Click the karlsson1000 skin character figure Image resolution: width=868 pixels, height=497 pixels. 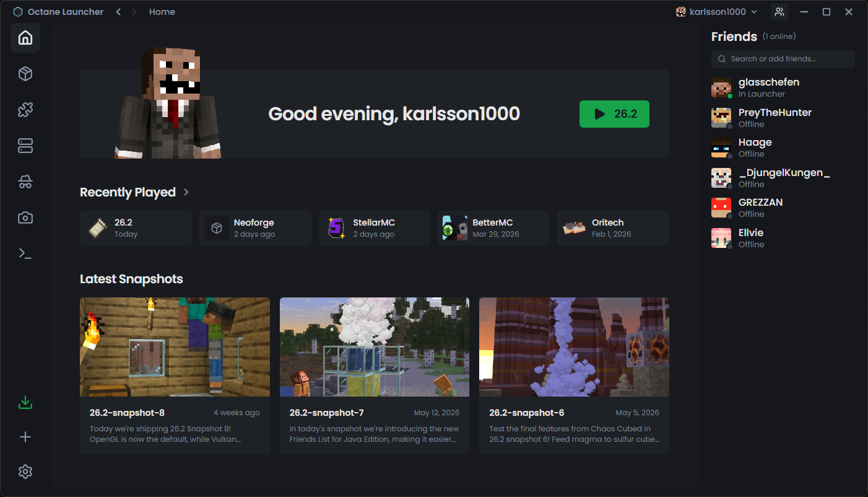tap(168, 102)
